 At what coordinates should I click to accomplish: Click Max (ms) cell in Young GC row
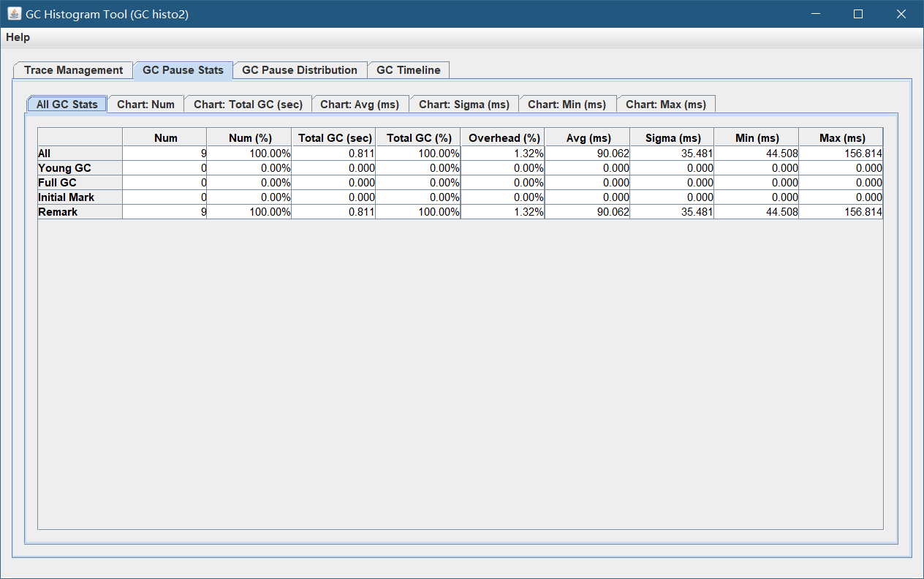[x=841, y=168]
